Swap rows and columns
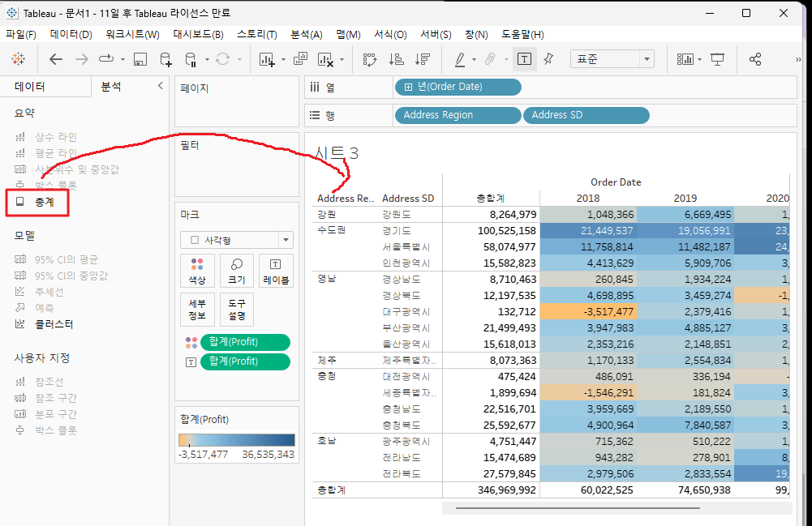The image size is (812, 526). click(x=370, y=59)
